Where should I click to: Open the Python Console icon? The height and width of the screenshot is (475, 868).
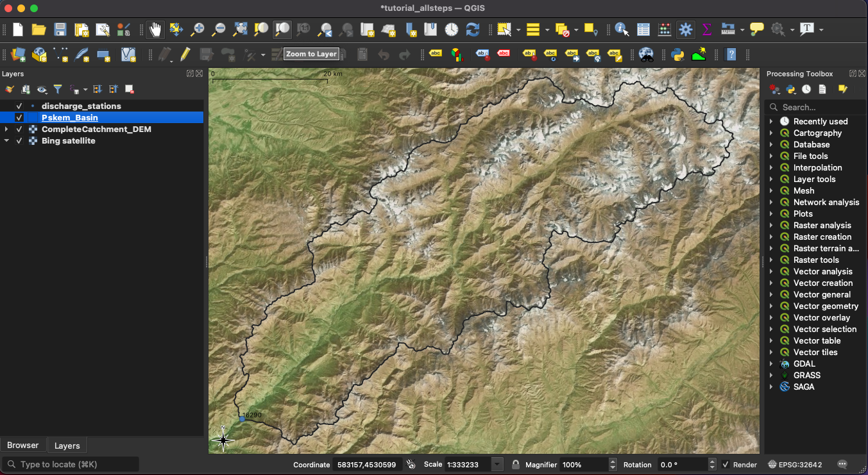pos(678,54)
